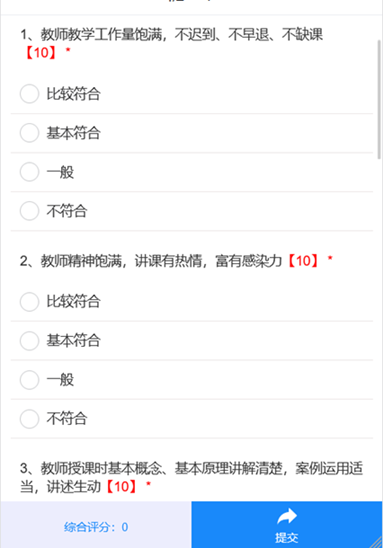
Task: Select 基本符合 for question 1
Action: (x=192, y=133)
